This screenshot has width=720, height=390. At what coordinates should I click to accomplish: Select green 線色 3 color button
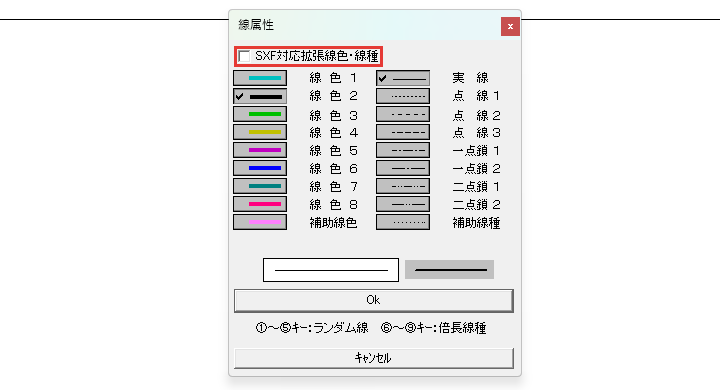point(260,114)
